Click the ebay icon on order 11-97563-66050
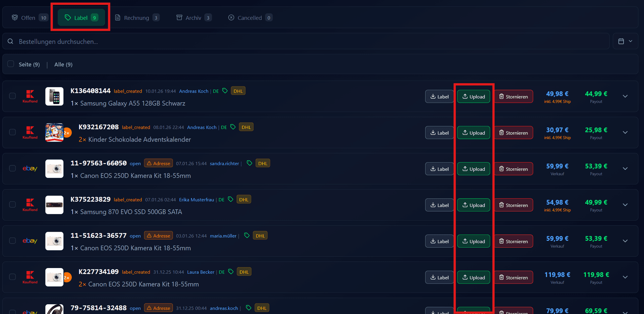The width and height of the screenshot is (644, 314). tap(30, 168)
